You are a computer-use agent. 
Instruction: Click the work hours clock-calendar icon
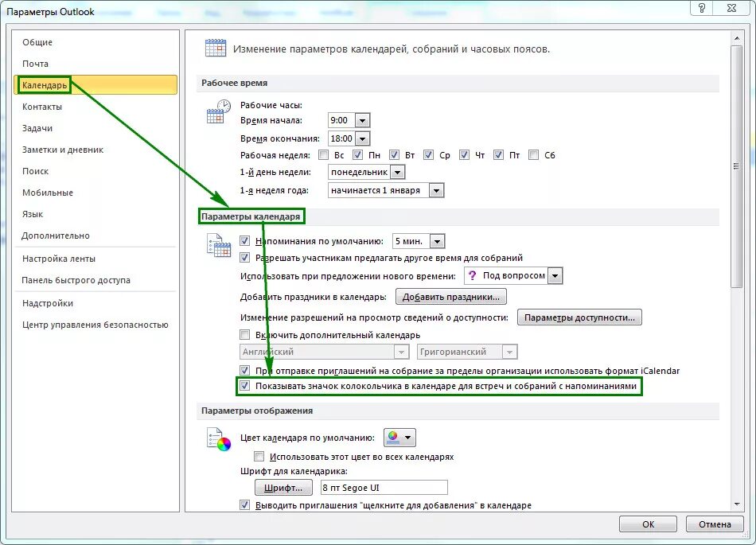pos(219,112)
